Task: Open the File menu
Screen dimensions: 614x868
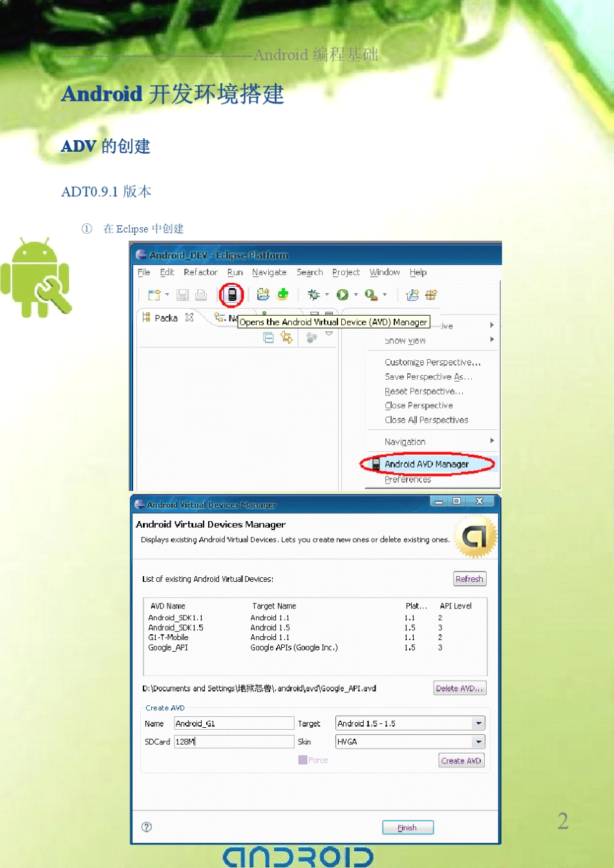Action: click(x=144, y=273)
